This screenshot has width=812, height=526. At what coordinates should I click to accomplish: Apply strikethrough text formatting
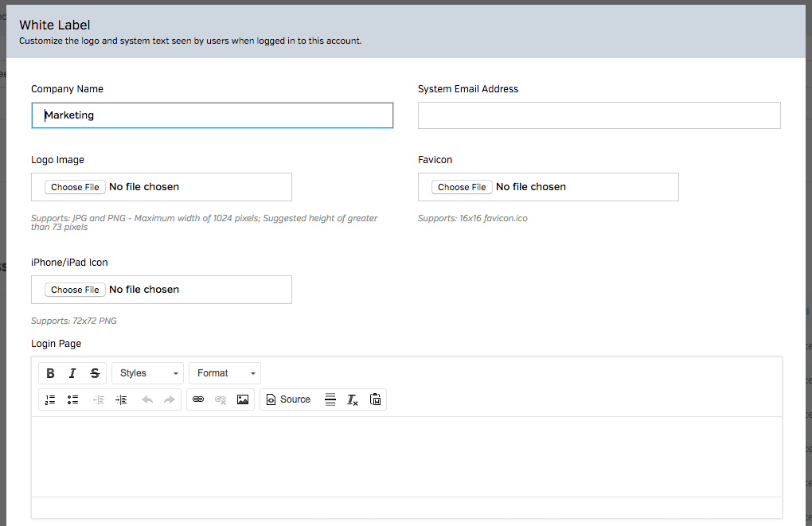pyautogui.click(x=95, y=373)
